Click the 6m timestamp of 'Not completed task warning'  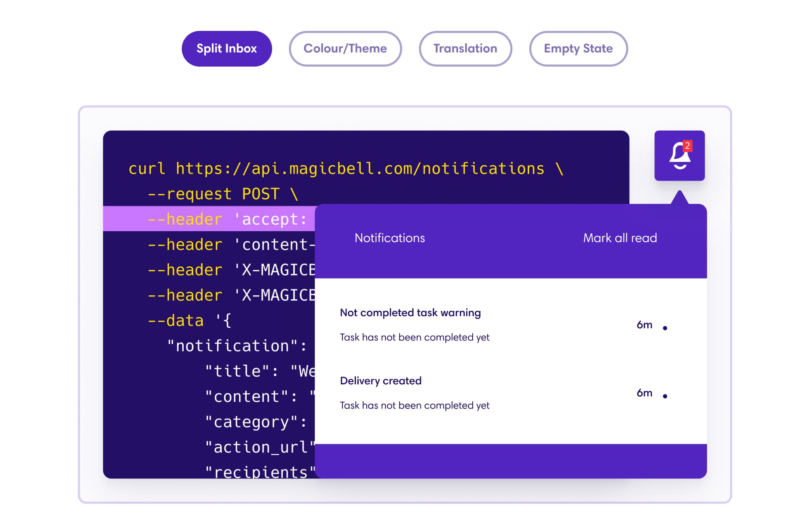[645, 325]
